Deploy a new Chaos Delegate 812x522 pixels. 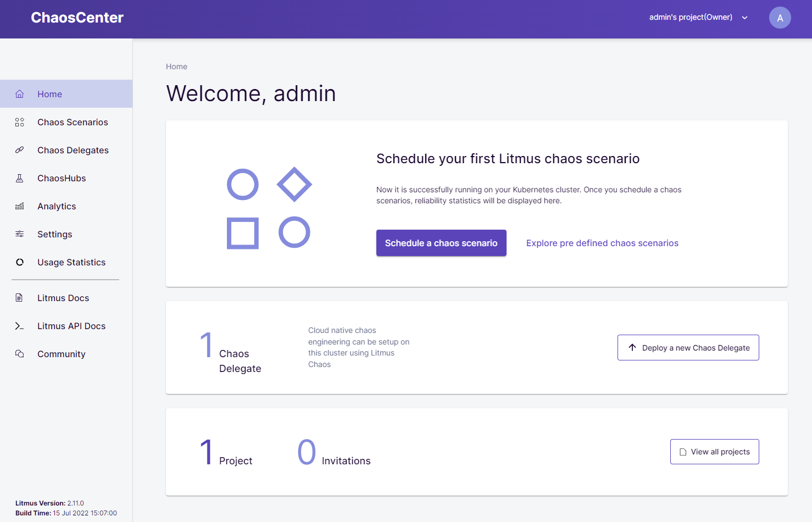688,347
